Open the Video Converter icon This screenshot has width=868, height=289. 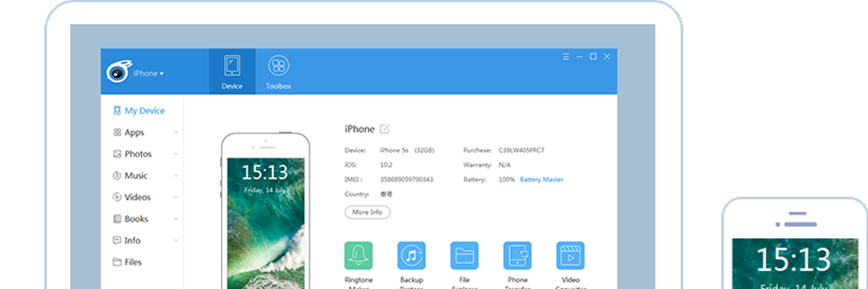click(x=571, y=255)
